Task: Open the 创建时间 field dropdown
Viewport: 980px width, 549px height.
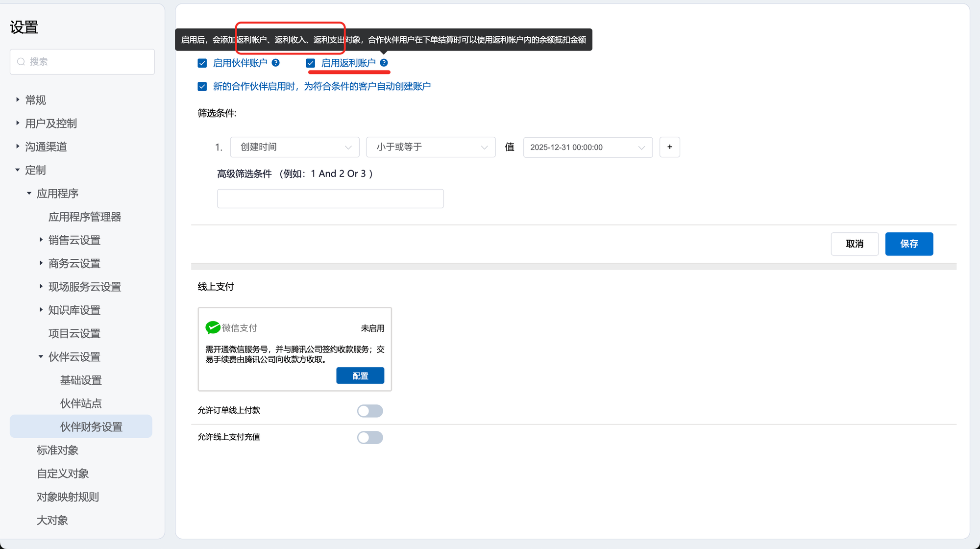Action: point(295,147)
